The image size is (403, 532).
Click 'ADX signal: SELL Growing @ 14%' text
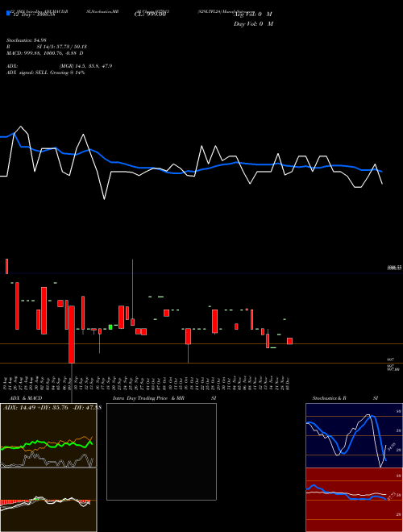tap(45, 73)
